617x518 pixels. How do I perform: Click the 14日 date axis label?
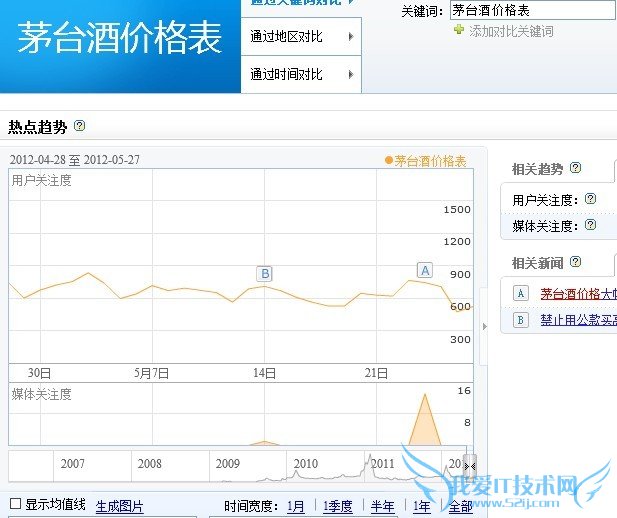tap(264, 373)
